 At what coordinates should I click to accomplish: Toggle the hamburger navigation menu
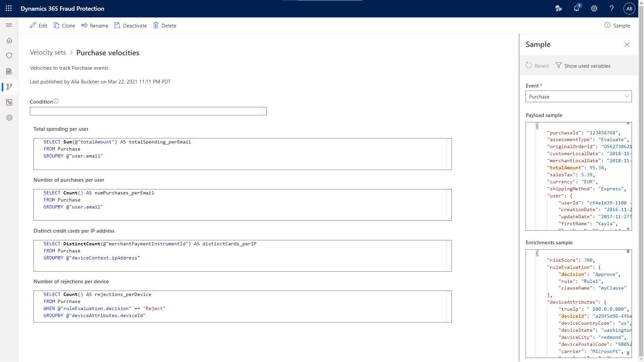pyautogui.click(x=9, y=25)
